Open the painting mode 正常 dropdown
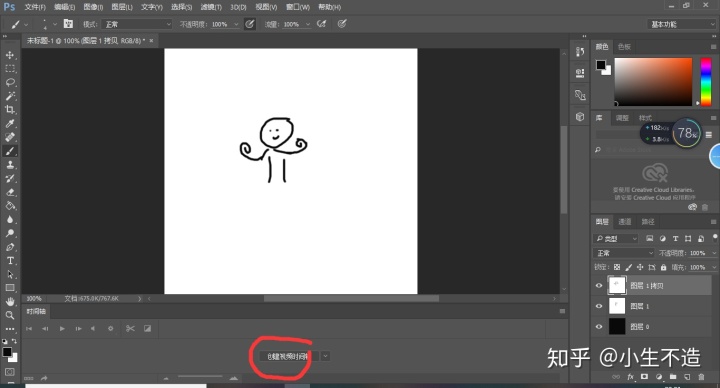The height and width of the screenshot is (388, 720). (136, 24)
